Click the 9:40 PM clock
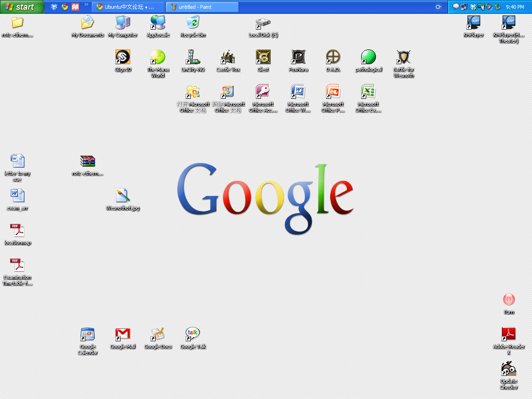This screenshot has height=399, width=532. (515, 7)
